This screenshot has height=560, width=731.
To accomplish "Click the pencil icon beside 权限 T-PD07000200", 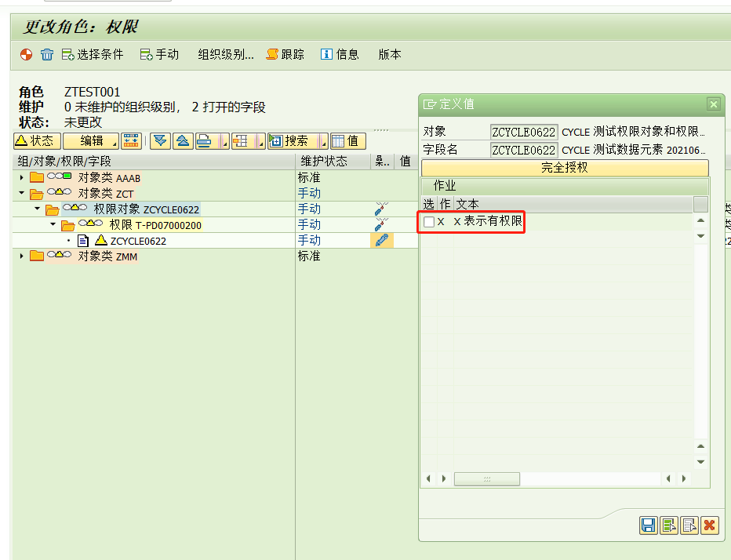I will click(x=380, y=224).
